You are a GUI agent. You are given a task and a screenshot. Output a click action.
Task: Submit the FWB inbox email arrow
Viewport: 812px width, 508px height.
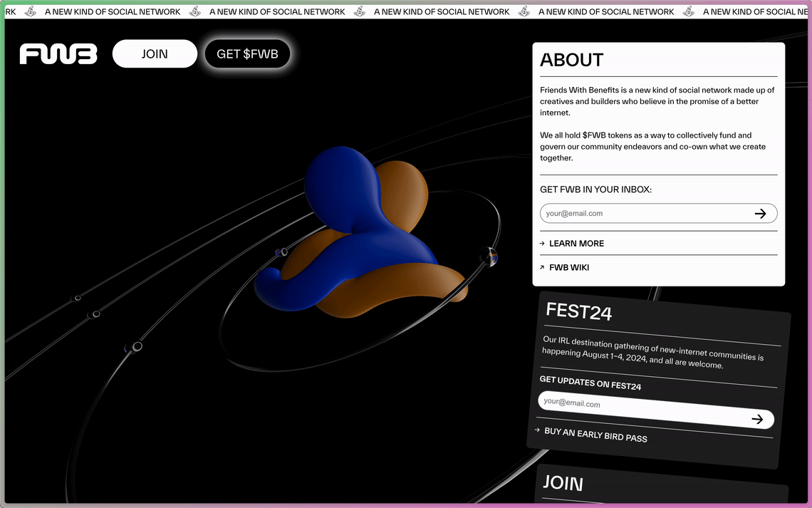click(x=760, y=213)
